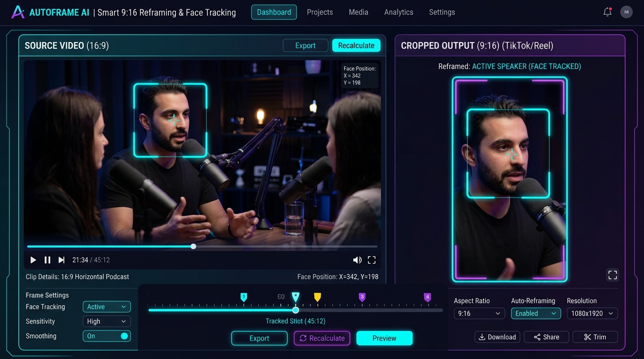Expand the Aspect Ratio dropdown
The height and width of the screenshot is (359, 644).
479,314
